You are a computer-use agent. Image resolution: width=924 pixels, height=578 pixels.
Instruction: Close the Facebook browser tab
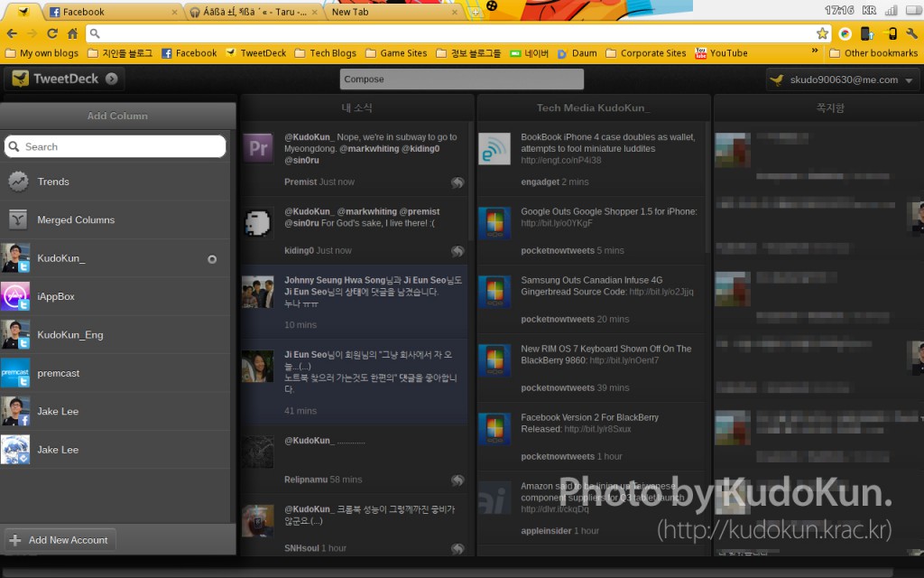[x=174, y=12]
